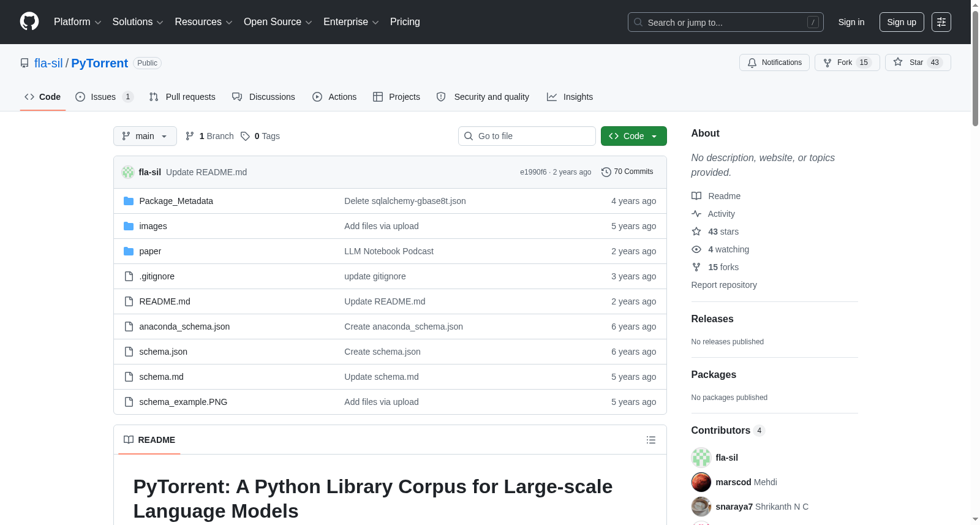The image size is (980, 525).
Task: Switch to the Actions tab
Action: [x=334, y=97]
